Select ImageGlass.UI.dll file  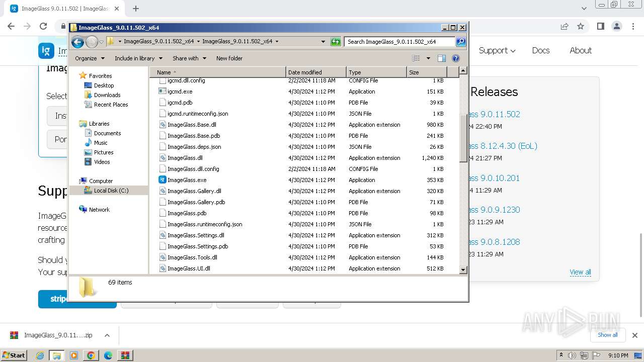click(x=189, y=268)
